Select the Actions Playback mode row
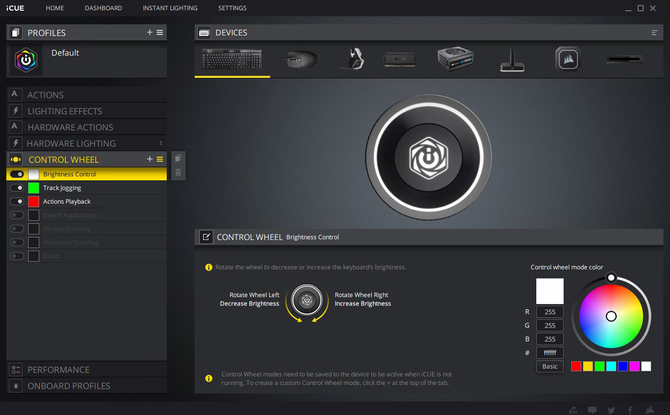 [x=86, y=201]
